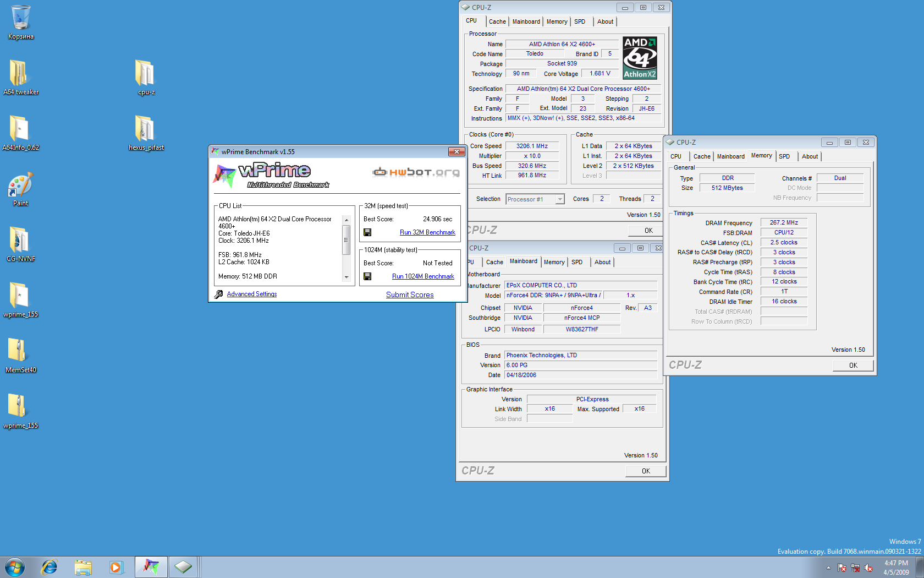Click the Memory Type DDR field
Screen dimensions: 924x578
[x=727, y=178]
